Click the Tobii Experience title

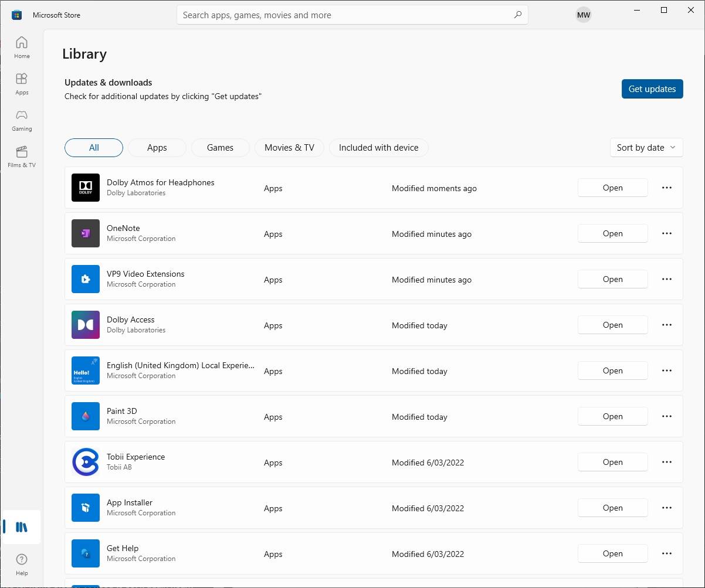point(136,457)
